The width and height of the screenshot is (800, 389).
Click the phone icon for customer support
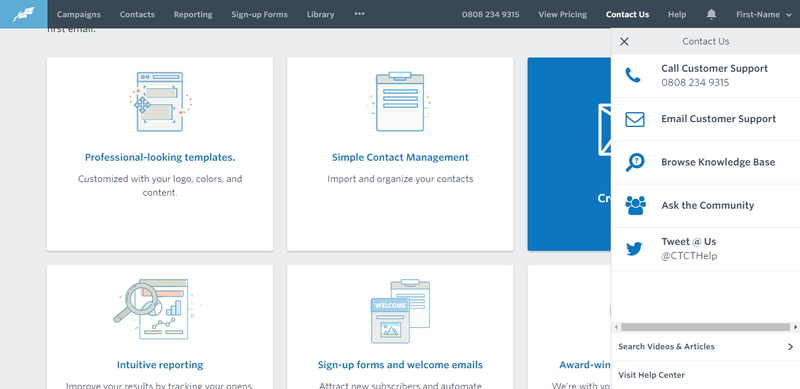633,76
